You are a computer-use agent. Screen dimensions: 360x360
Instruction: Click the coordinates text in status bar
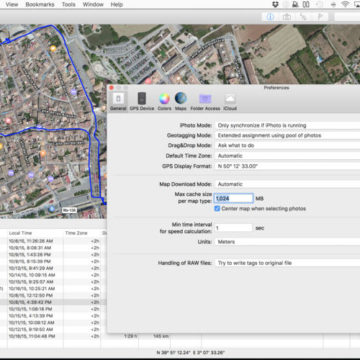191,352
